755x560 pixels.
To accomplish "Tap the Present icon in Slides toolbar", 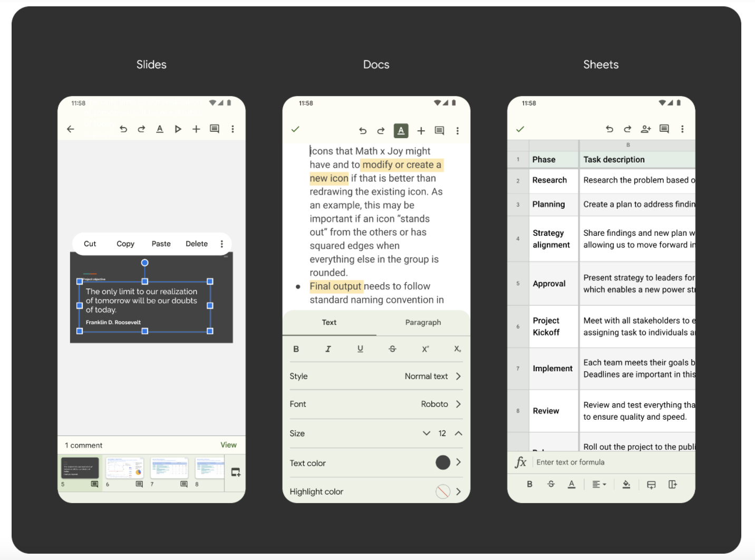I will click(178, 129).
